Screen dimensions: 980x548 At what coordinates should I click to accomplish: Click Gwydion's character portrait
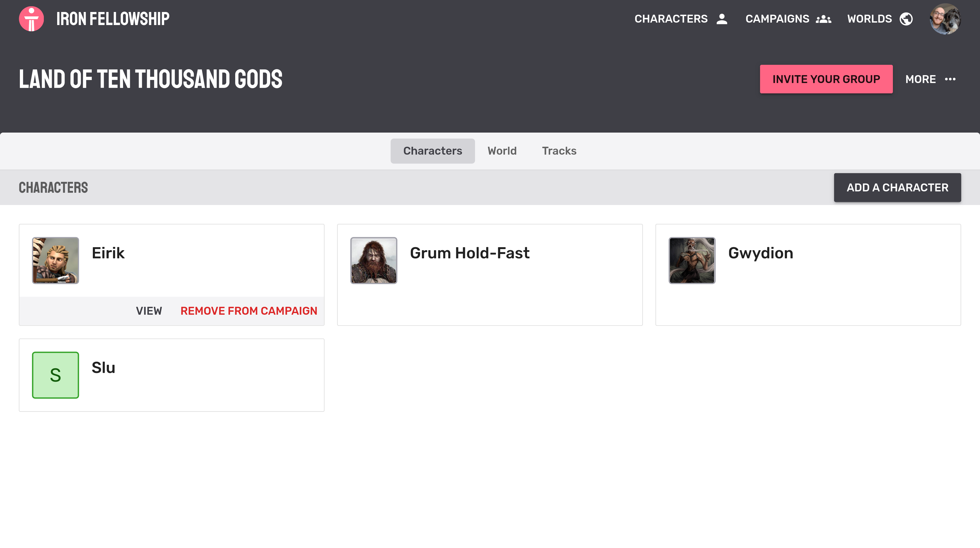click(x=692, y=260)
